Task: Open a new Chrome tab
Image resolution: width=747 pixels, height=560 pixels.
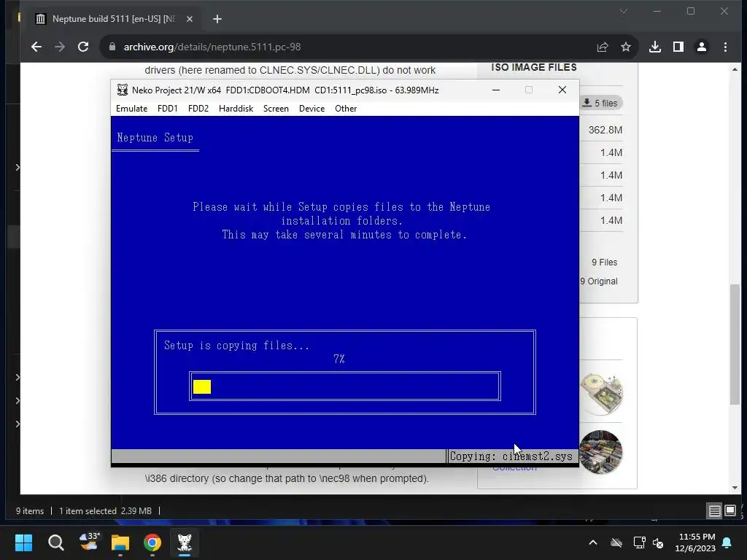Action: click(217, 19)
